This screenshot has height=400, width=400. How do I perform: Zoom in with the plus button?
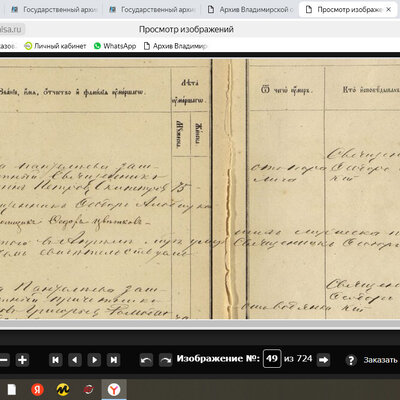click(22, 360)
